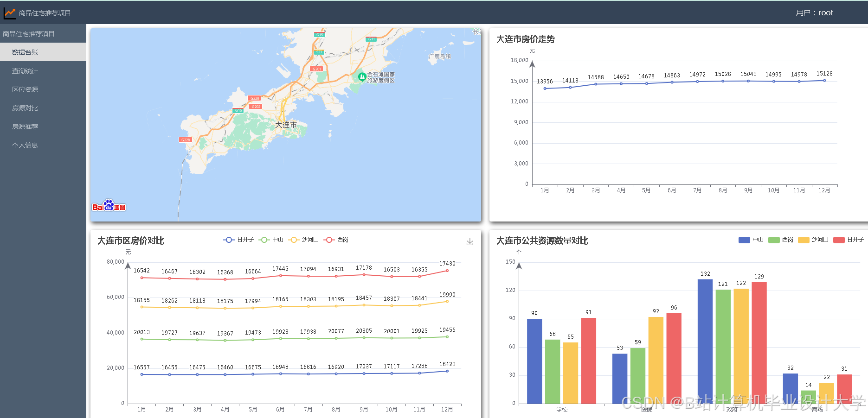Image resolution: width=868 pixels, height=418 pixels.
Task: Click the January 13956 data point
Action: [x=545, y=89]
